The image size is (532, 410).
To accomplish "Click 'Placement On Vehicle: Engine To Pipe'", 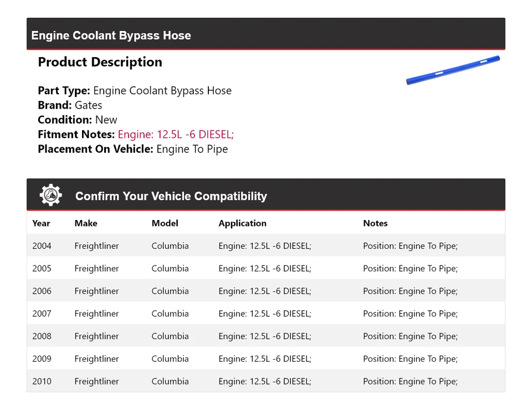I will [132, 149].
